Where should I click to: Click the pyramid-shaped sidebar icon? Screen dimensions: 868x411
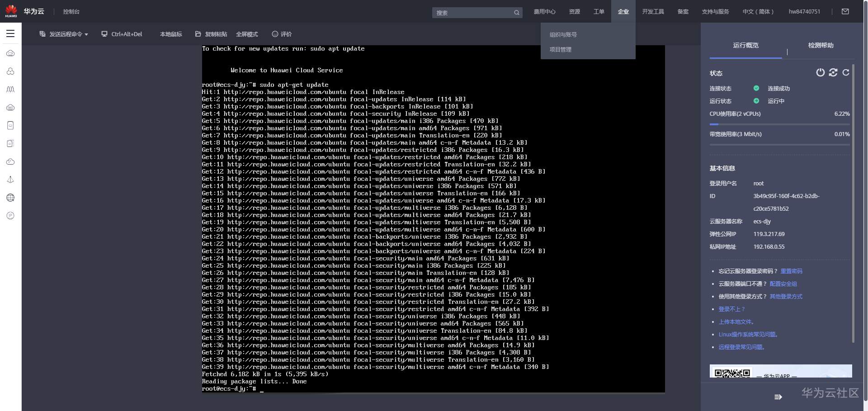point(10,180)
